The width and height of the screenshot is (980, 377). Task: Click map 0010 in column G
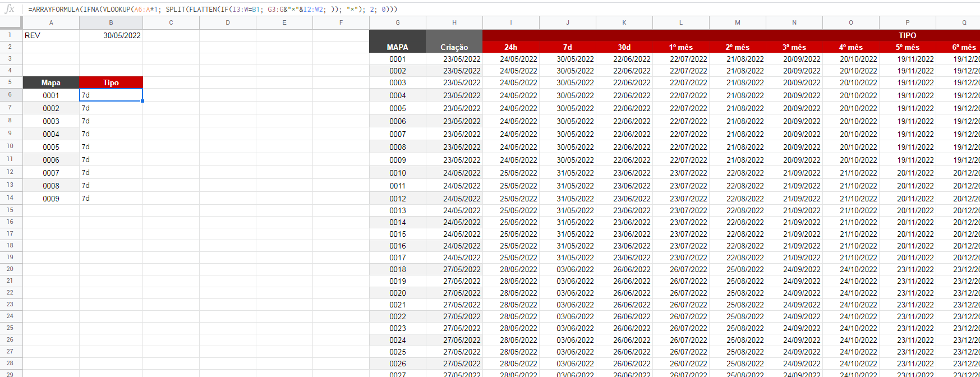point(398,173)
